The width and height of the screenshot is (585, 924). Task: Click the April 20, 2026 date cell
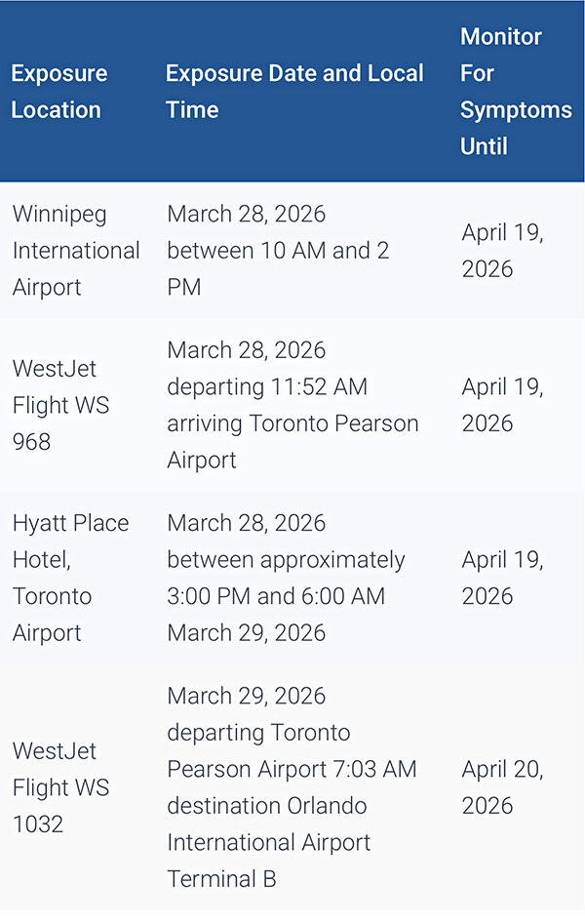coord(502,787)
